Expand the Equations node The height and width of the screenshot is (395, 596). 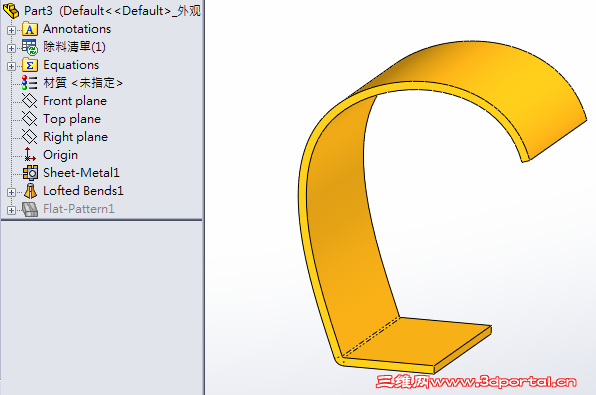tap(11, 66)
